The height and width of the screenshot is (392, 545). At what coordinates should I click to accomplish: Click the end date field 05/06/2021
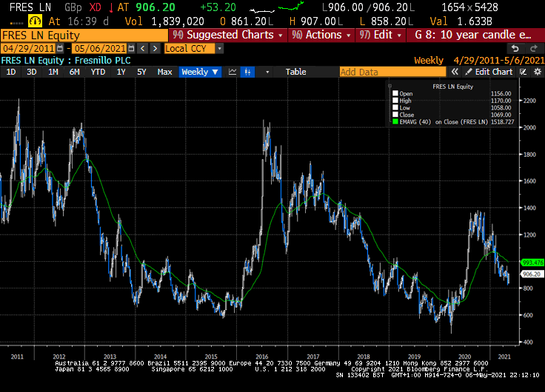[100, 49]
